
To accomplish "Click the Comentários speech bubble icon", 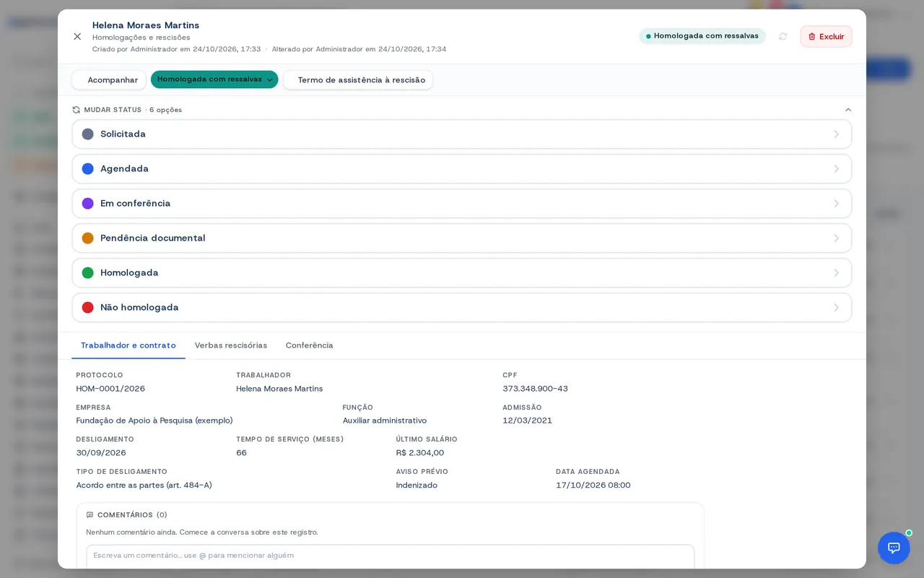I will pyautogui.click(x=90, y=515).
